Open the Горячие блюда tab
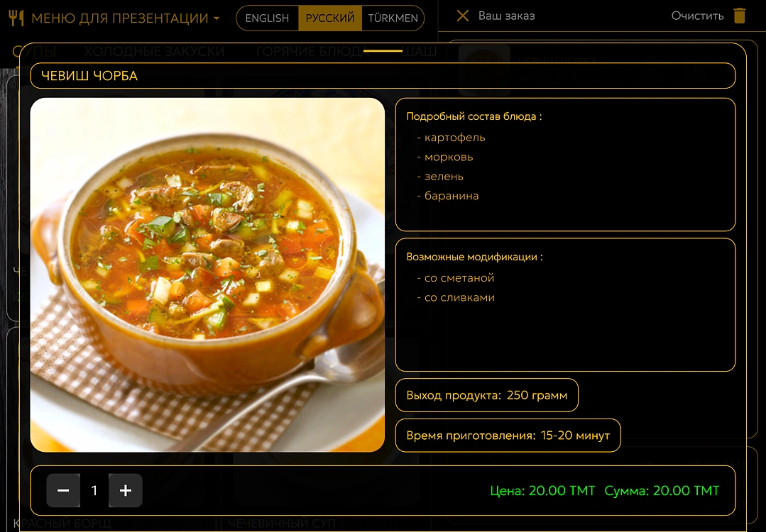 pyautogui.click(x=312, y=51)
